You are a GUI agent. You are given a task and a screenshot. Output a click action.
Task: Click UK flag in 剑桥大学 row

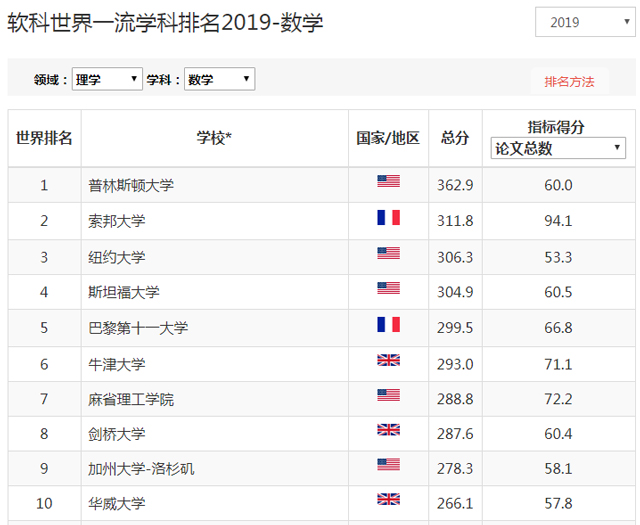coord(389,429)
